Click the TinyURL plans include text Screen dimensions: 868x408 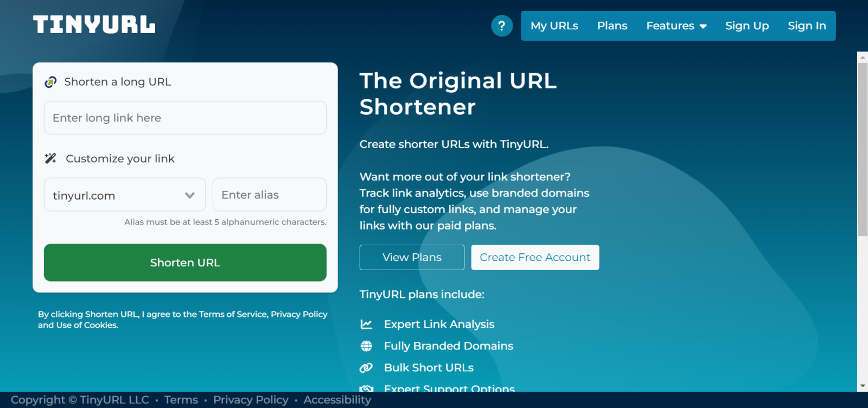point(422,295)
